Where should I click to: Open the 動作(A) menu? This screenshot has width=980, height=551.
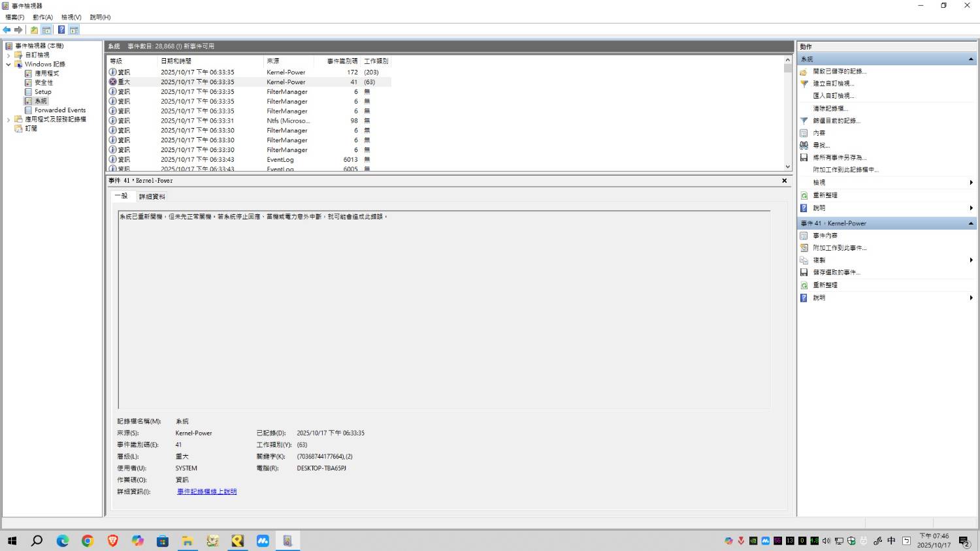(42, 17)
